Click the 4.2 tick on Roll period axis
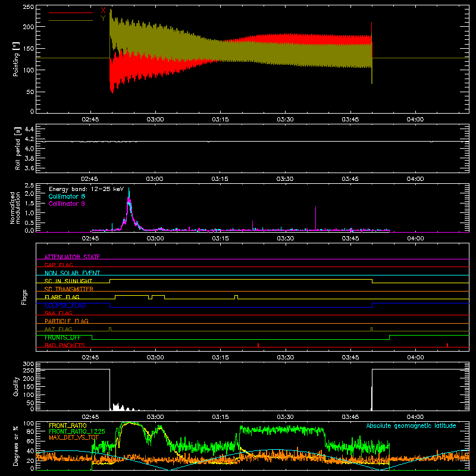This screenshot has height=476, width=476. pos(29,139)
